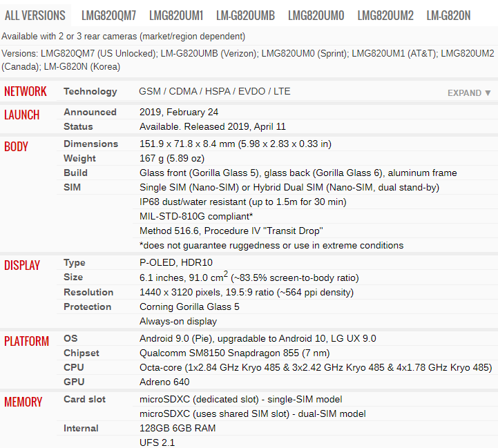Screen dimensions: 498x448
Task: Click the SIM spec label
Action: point(72,187)
